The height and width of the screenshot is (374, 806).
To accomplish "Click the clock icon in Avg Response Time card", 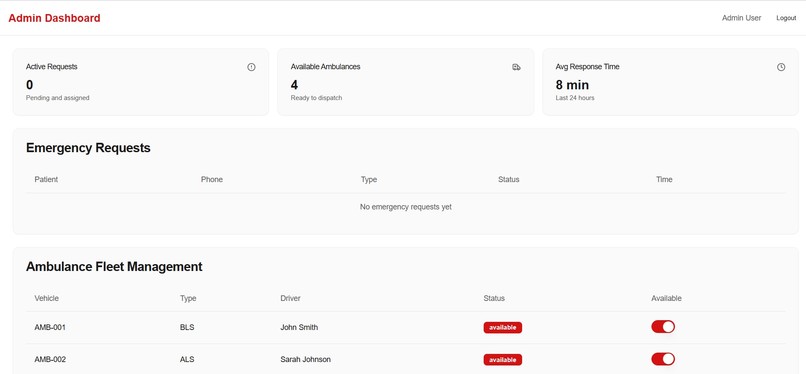I will (x=781, y=67).
